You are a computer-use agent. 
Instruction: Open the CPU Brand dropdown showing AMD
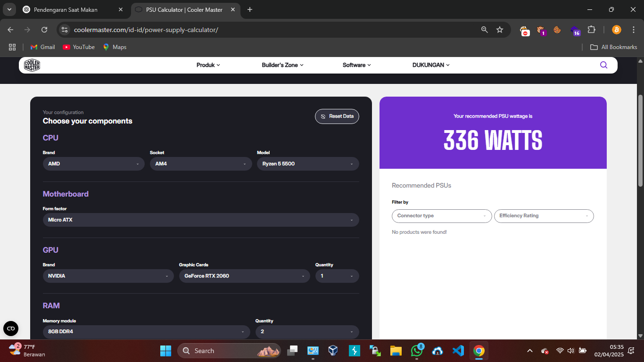(x=93, y=164)
